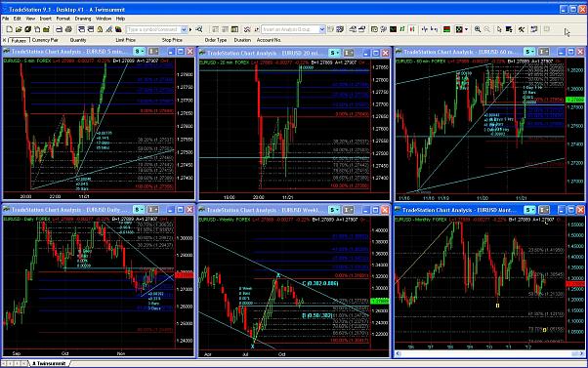Open the Window menu
This screenshot has height=368, width=588.
click(x=104, y=19)
